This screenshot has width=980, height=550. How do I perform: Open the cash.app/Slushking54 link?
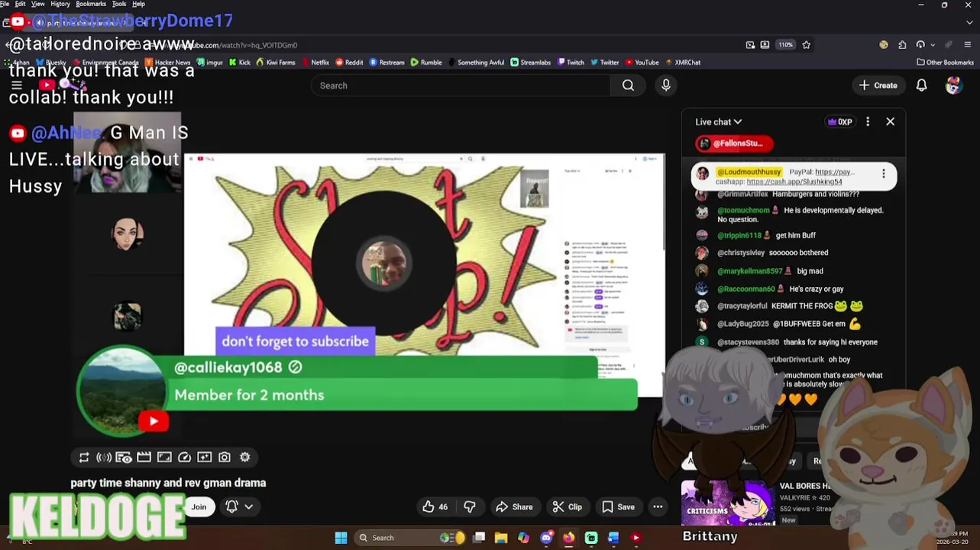tap(794, 182)
